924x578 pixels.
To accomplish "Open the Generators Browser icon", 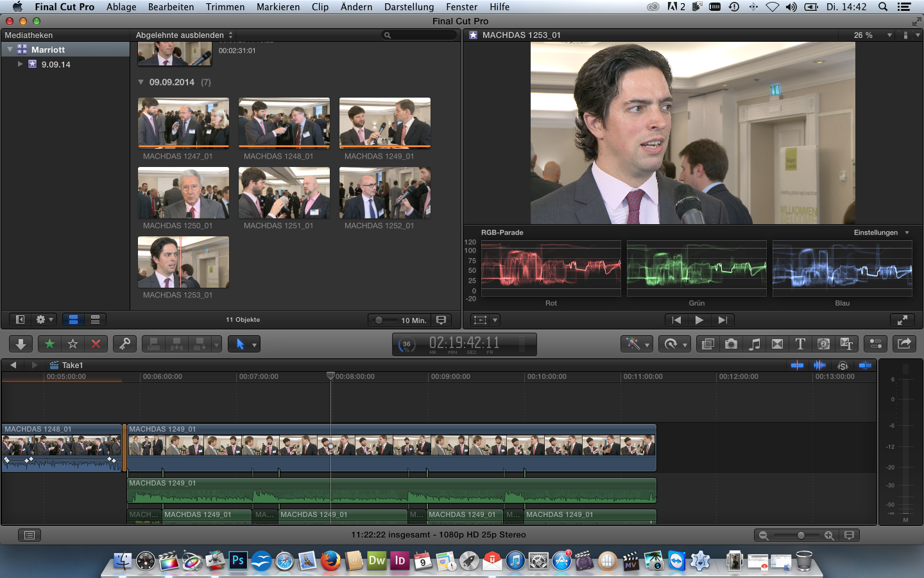I will point(823,344).
